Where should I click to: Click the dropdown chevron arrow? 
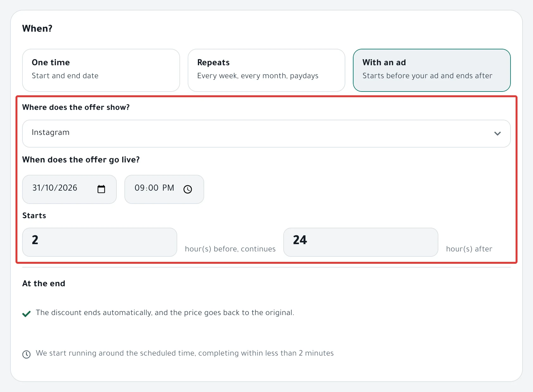point(497,134)
